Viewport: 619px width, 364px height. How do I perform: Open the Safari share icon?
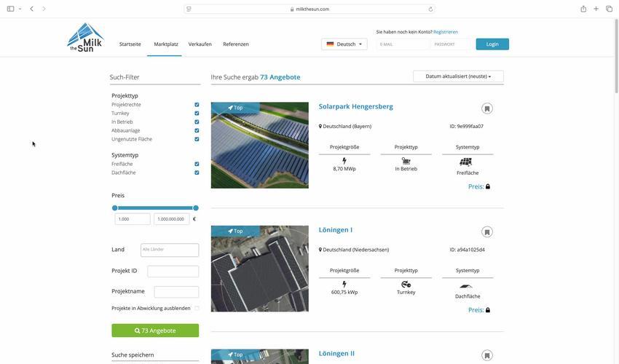point(583,9)
